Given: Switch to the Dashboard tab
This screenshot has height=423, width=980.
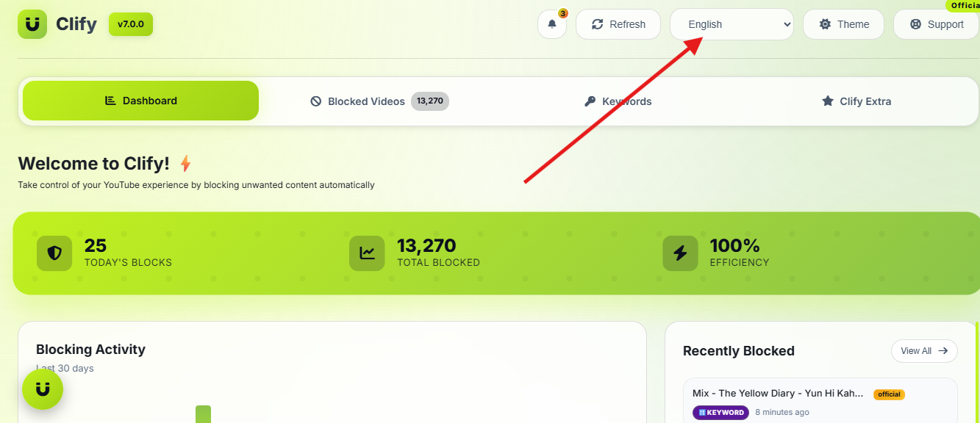Looking at the screenshot, I should [140, 101].
